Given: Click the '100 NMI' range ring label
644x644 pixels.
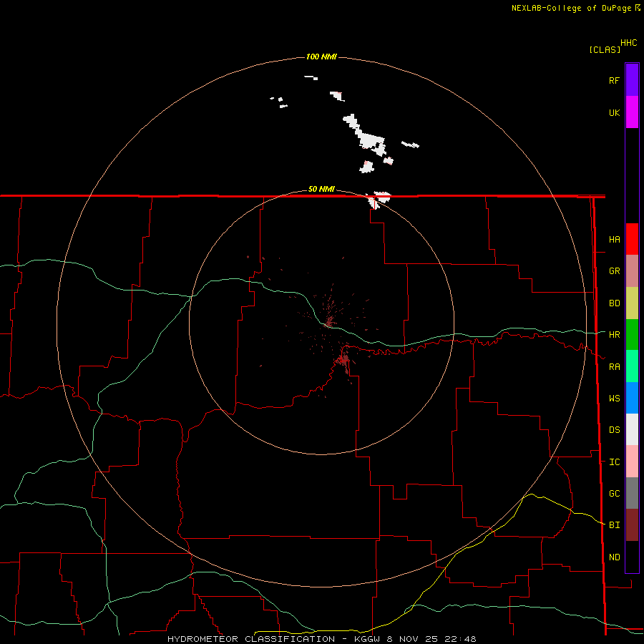Looking at the screenshot, I should [x=321, y=57].
